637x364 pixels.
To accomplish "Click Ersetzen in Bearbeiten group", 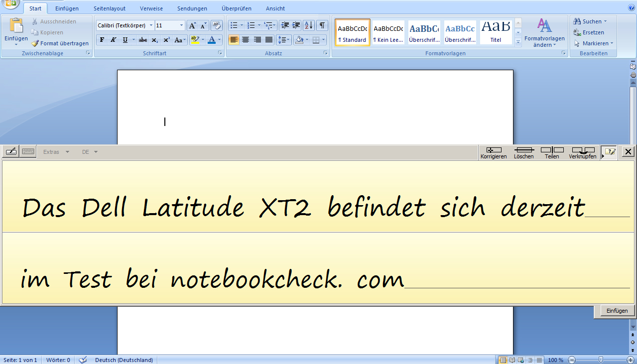I will (589, 32).
